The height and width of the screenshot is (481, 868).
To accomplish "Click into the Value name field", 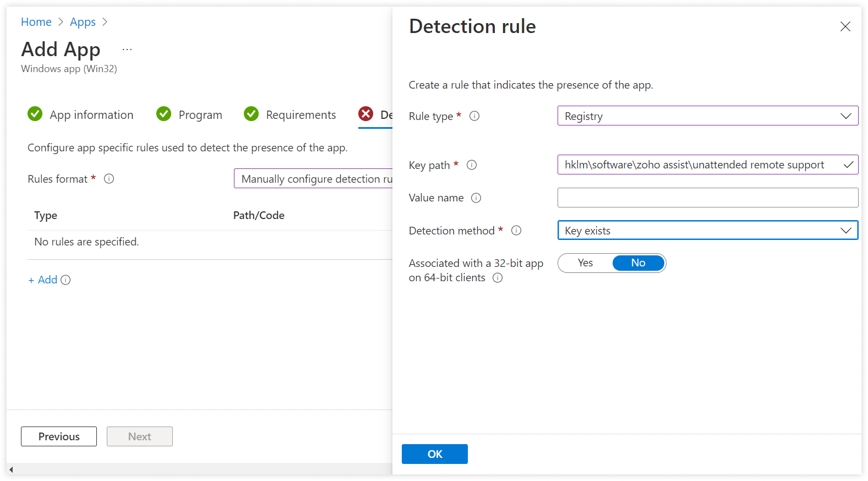I will pos(707,198).
